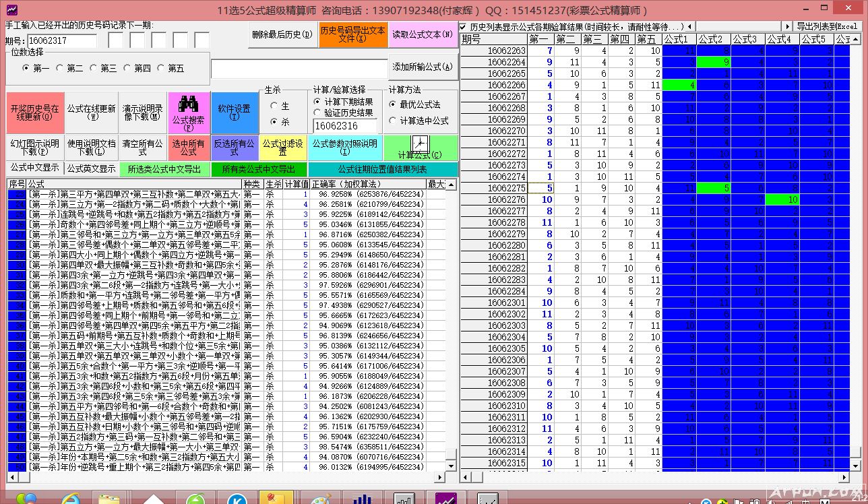
Task: Open the paint palette app on the taskbar
Action: (x=320, y=499)
